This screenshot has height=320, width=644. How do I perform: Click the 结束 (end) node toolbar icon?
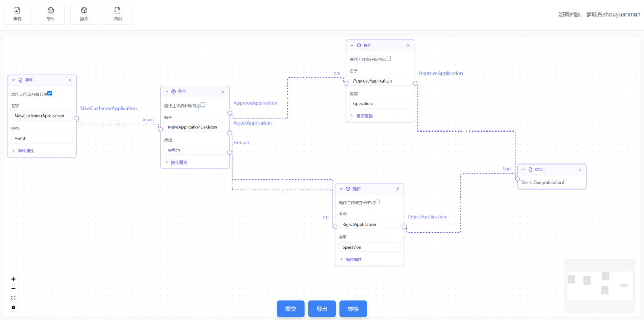(118, 14)
